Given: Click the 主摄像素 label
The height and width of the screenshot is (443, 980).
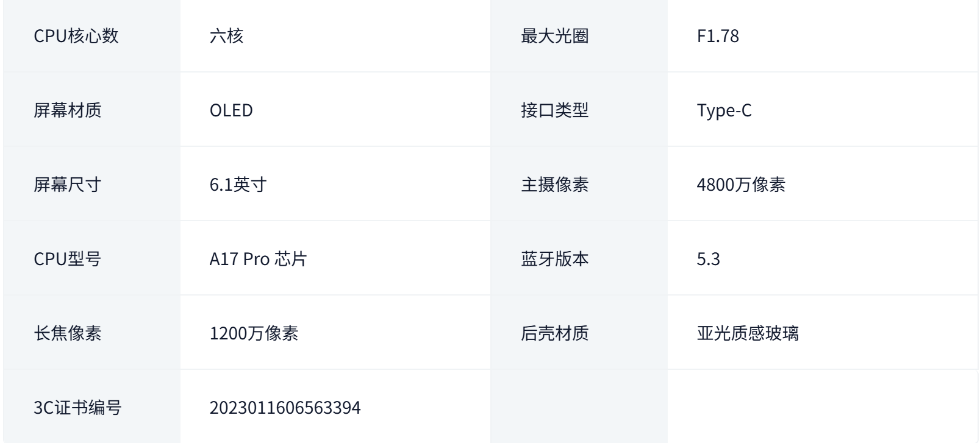Looking at the screenshot, I should coord(554,185).
